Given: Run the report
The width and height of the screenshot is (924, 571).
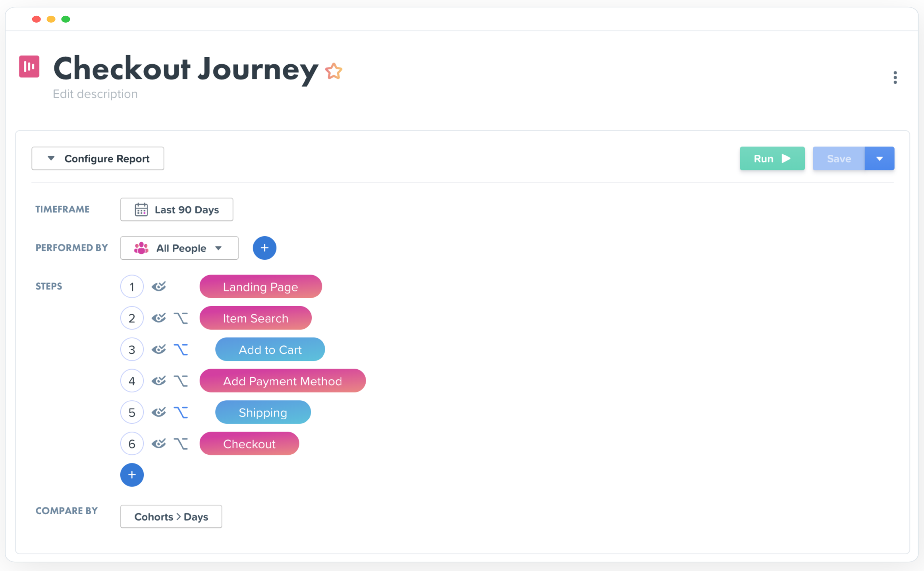Looking at the screenshot, I should (772, 159).
